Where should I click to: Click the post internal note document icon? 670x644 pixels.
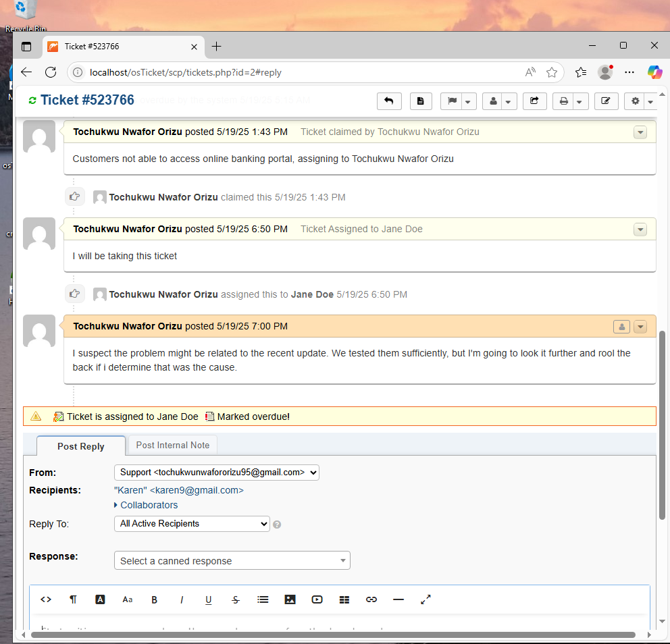(x=421, y=101)
